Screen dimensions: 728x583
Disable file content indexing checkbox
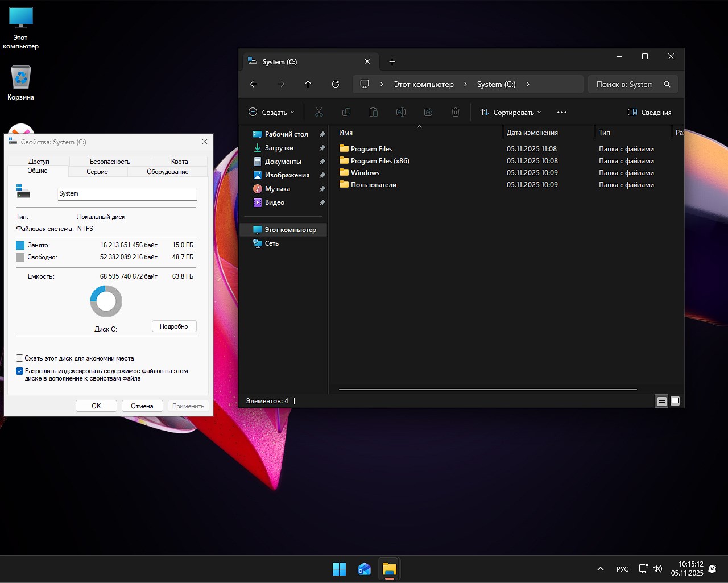click(19, 370)
